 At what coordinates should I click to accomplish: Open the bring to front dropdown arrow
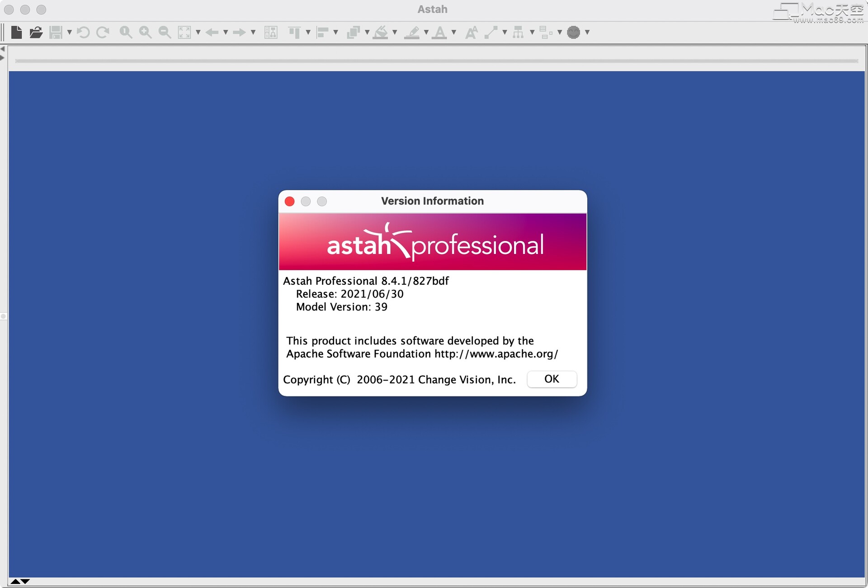(367, 32)
